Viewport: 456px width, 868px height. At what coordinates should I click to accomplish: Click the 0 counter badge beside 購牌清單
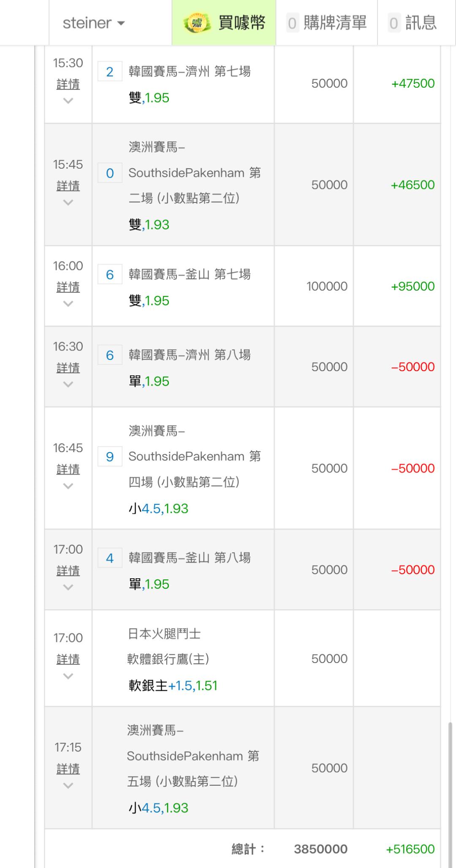pyautogui.click(x=292, y=23)
